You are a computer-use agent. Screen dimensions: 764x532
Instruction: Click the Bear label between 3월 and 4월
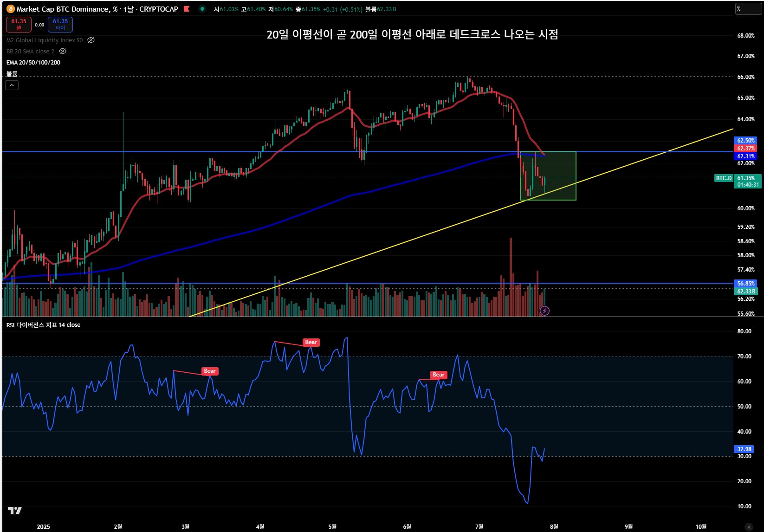(210, 371)
